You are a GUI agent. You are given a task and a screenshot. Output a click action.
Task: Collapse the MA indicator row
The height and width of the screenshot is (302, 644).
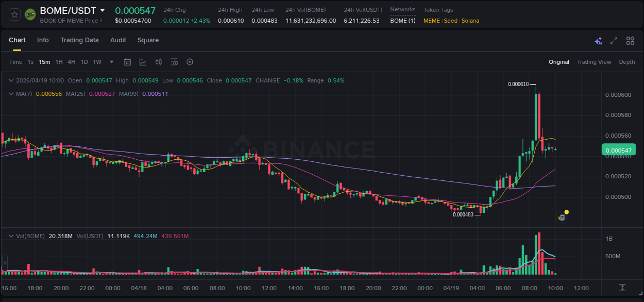tap(11, 94)
